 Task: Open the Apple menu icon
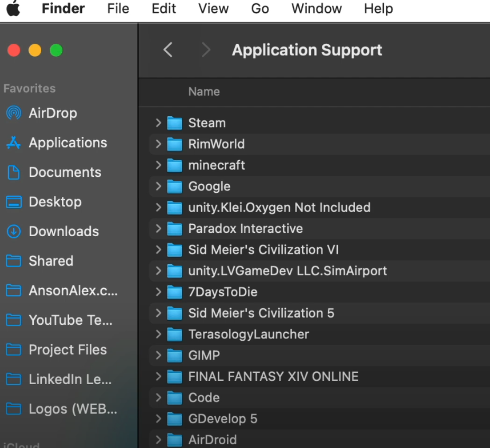pos(13,9)
